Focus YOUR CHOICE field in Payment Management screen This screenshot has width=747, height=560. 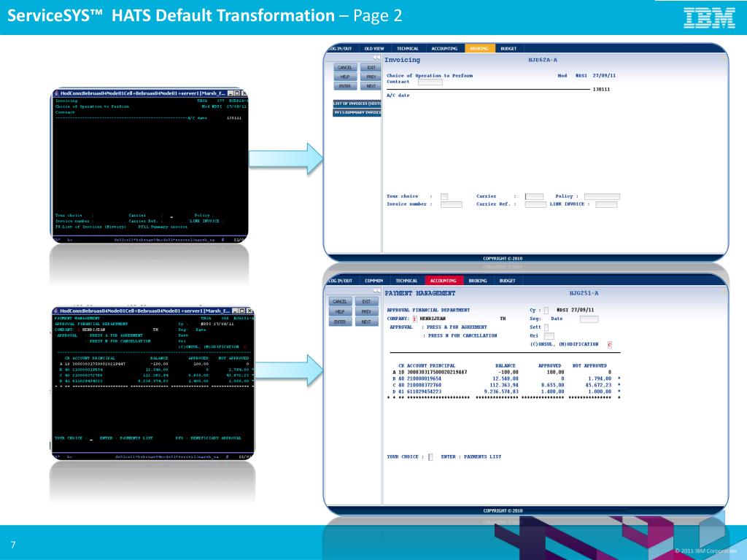(430, 457)
